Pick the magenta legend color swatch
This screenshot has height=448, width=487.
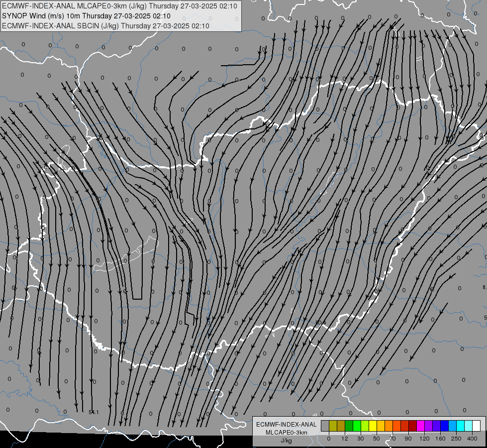[x=420, y=426]
